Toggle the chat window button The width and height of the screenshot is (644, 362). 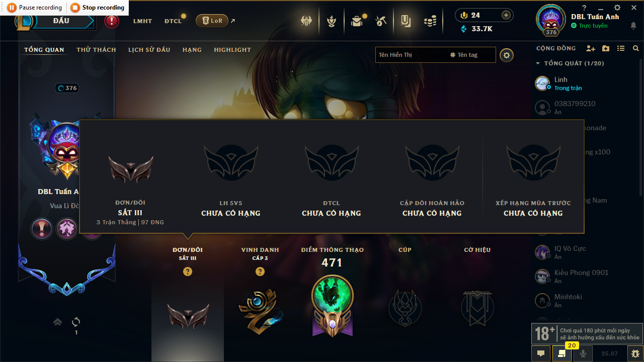pos(541,353)
